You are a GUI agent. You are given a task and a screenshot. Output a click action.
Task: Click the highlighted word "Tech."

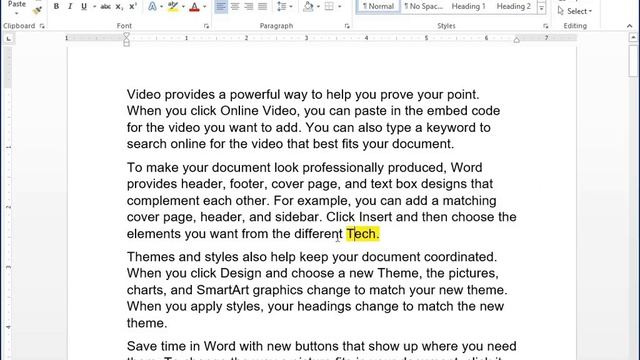(x=363, y=234)
